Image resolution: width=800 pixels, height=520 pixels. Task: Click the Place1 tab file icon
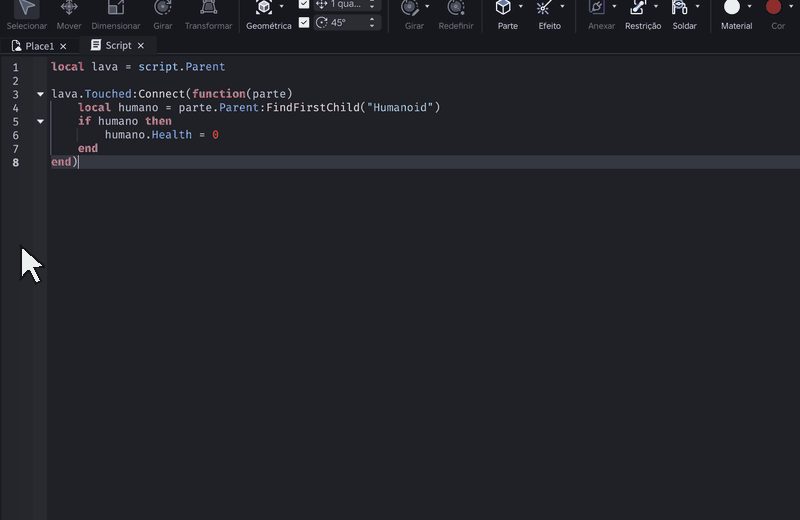pyautogui.click(x=16, y=46)
